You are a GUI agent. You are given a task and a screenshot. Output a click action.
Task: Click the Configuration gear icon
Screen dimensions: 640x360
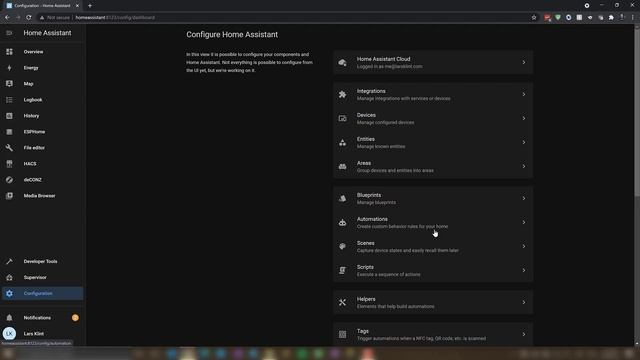9,293
